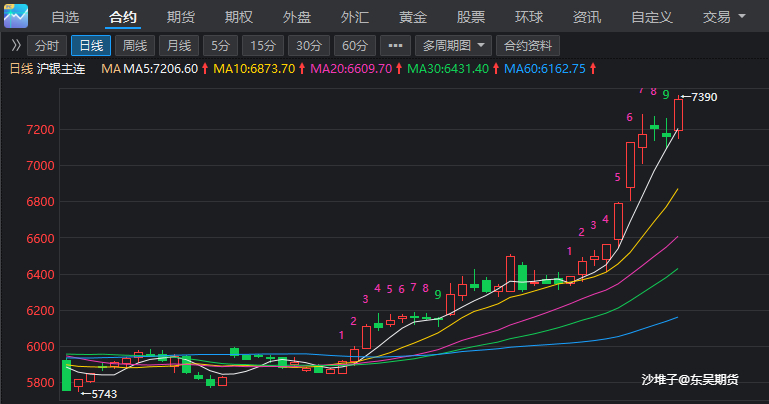Open the 资讯 tab

(587, 17)
